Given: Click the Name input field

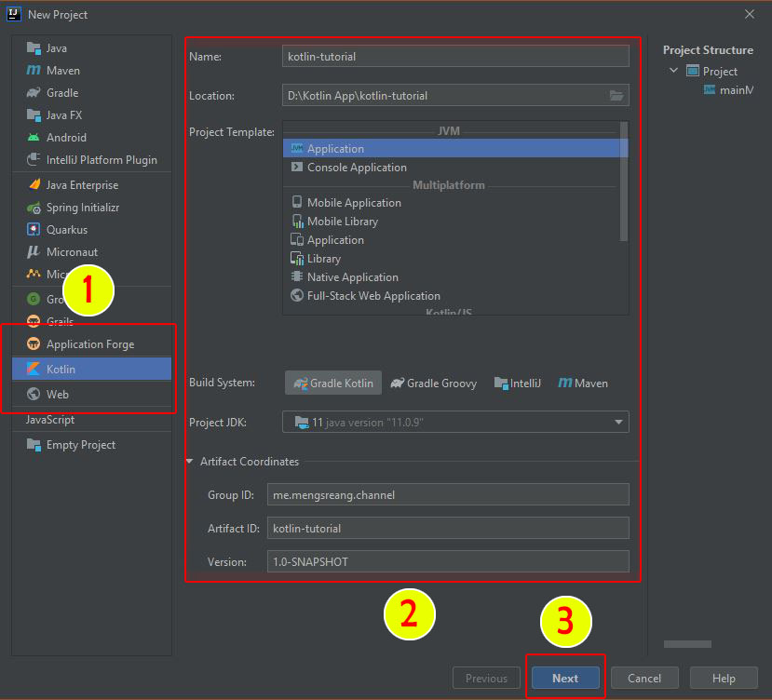Looking at the screenshot, I should point(455,56).
